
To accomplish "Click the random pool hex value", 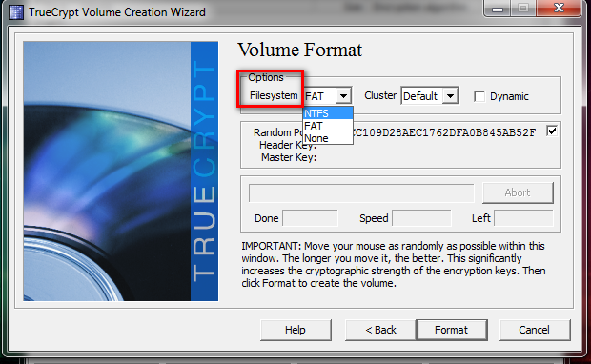I will [444, 132].
